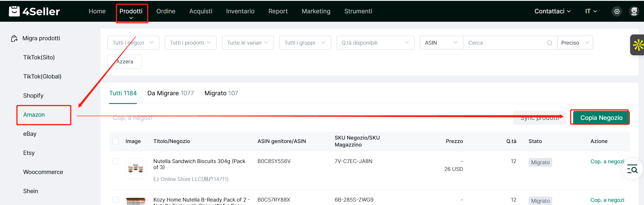Screen dimensions: 644x205
Task: Select Shopify in the sidebar
Action: 33,96
